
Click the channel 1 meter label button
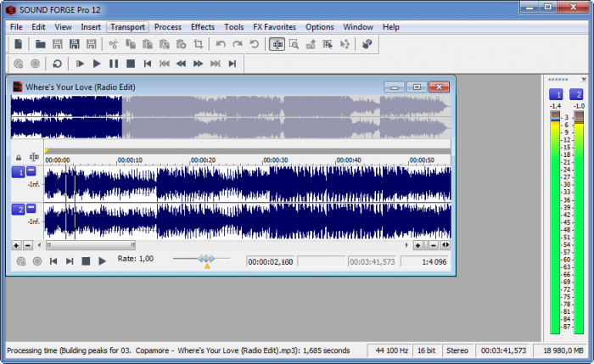click(x=556, y=94)
